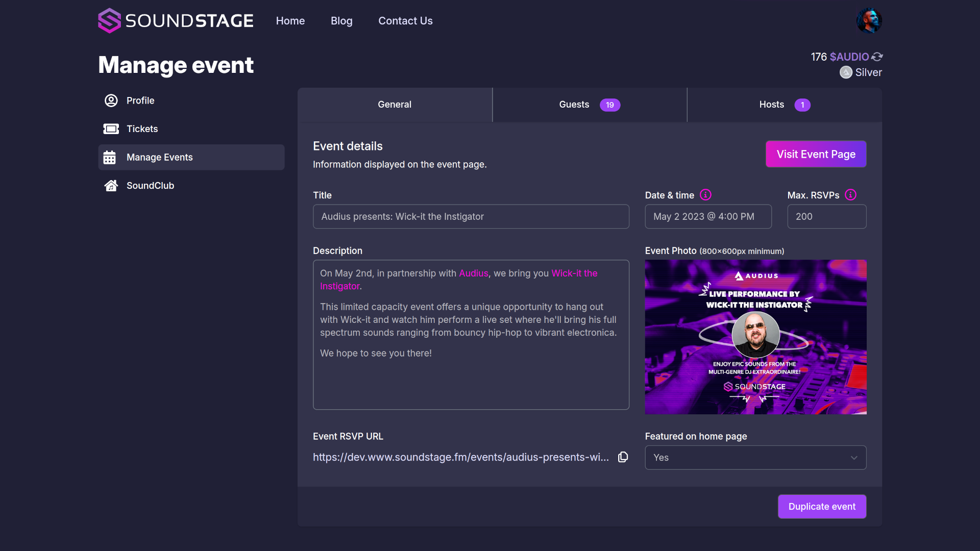Click the Profile sidebar icon
The height and width of the screenshot is (551, 980).
click(111, 101)
